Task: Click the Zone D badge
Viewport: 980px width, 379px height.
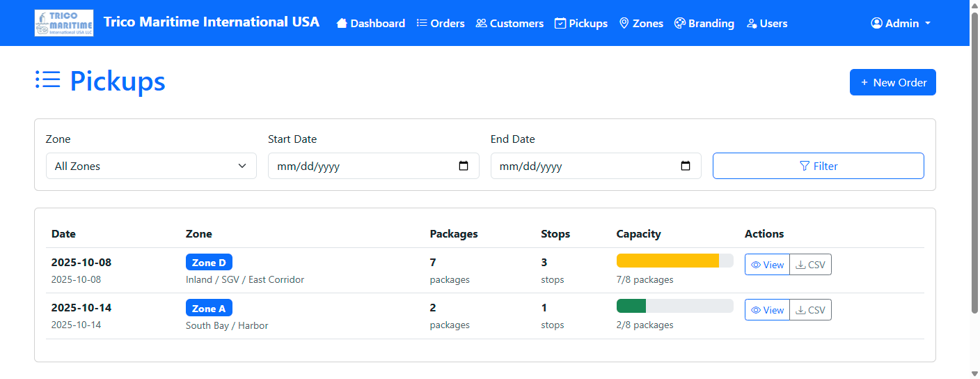Action: pyautogui.click(x=209, y=263)
